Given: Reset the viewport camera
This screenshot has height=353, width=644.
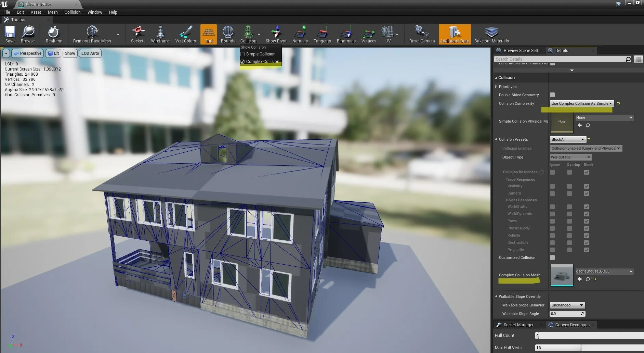Looking at the screenshot, I should pos(422,34).
